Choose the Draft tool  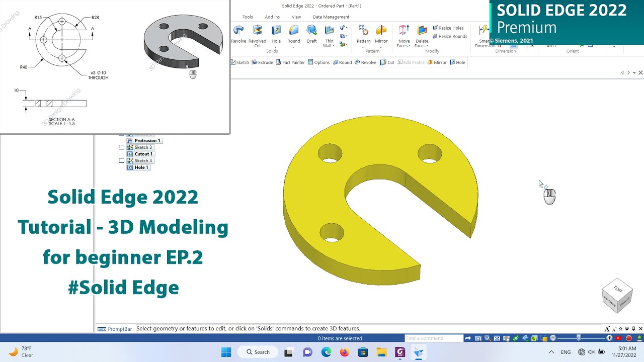[312, 34]
